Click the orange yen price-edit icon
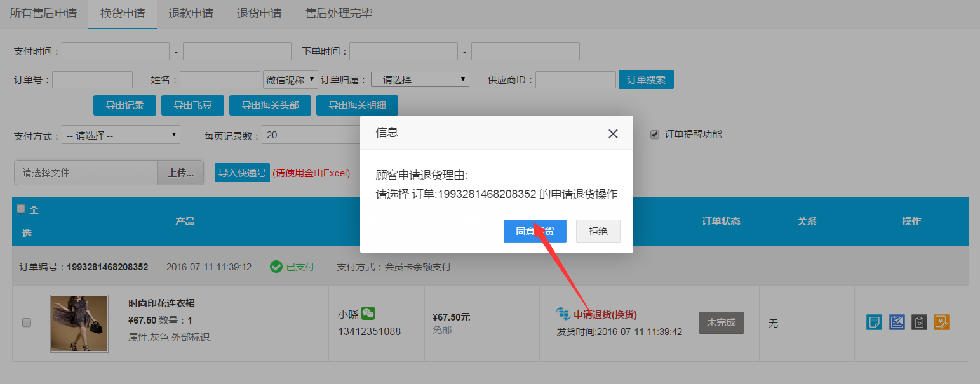Screen dimensions: 980x384 [941, 322]
